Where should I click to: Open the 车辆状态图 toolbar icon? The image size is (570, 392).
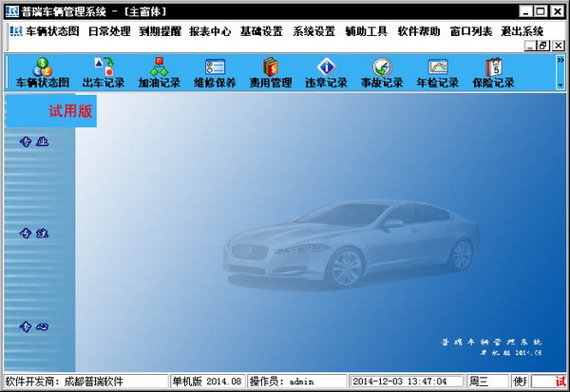[x=44, y=73]
